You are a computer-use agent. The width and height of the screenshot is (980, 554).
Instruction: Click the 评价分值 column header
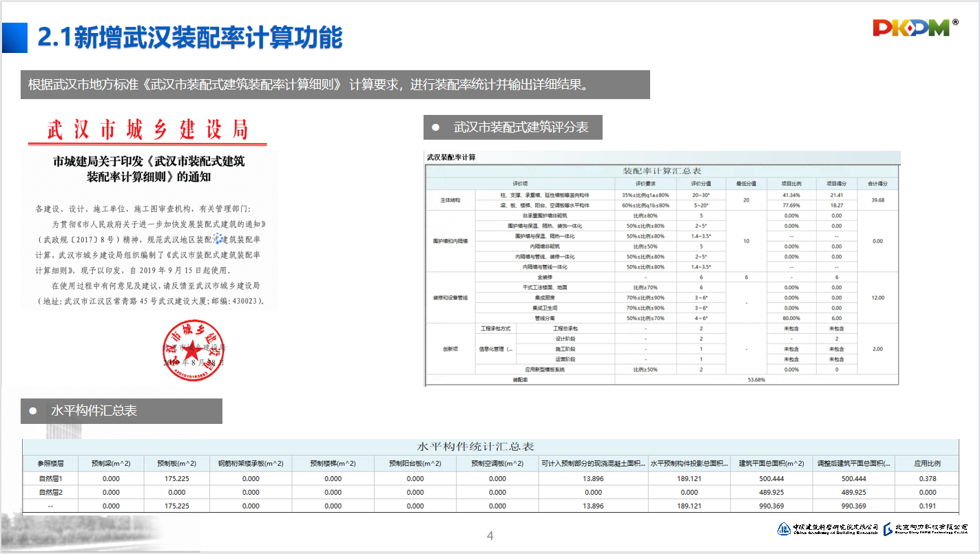[701, 184]
